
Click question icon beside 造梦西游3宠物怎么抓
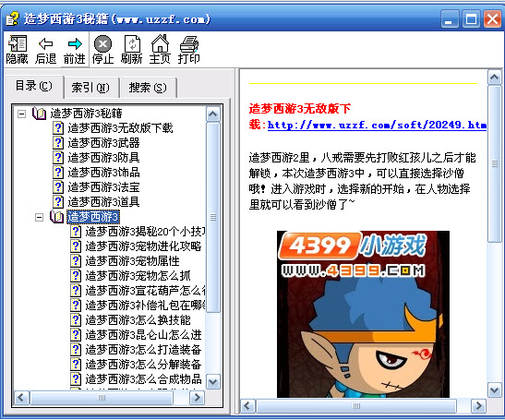pyautogui.click(x=76, y=276)
